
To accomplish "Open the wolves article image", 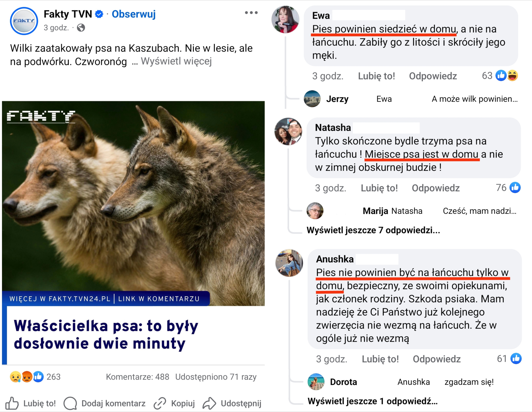I will pos(133,203).
